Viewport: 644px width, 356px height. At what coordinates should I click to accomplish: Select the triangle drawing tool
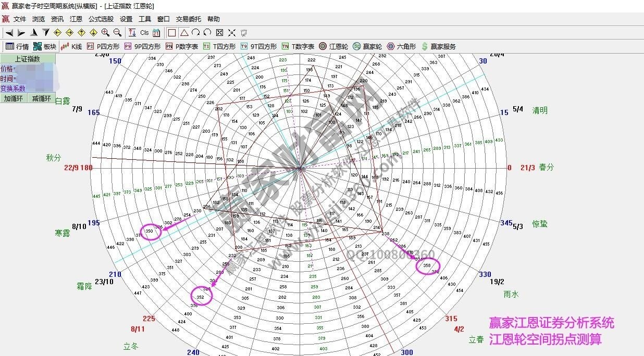tap(184, 32)
